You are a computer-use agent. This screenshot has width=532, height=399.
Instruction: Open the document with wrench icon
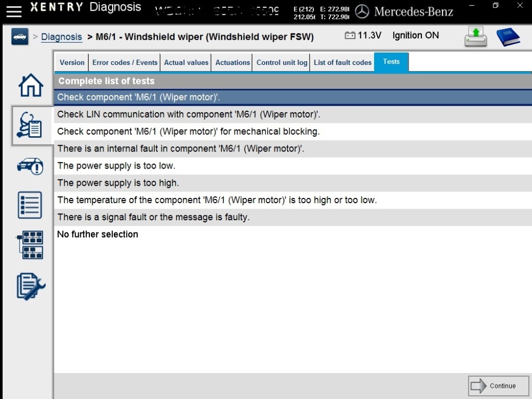click(x=30, y=286)
